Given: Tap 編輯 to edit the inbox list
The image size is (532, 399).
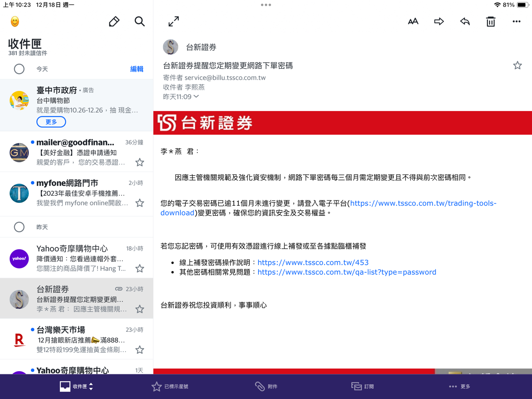Looking at the screenshot, I should [137, 69].
